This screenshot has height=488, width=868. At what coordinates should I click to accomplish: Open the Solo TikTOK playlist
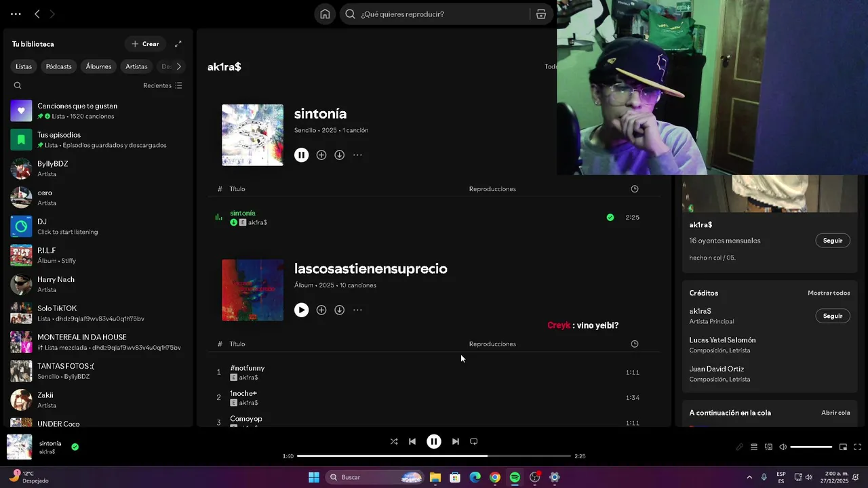98,313
